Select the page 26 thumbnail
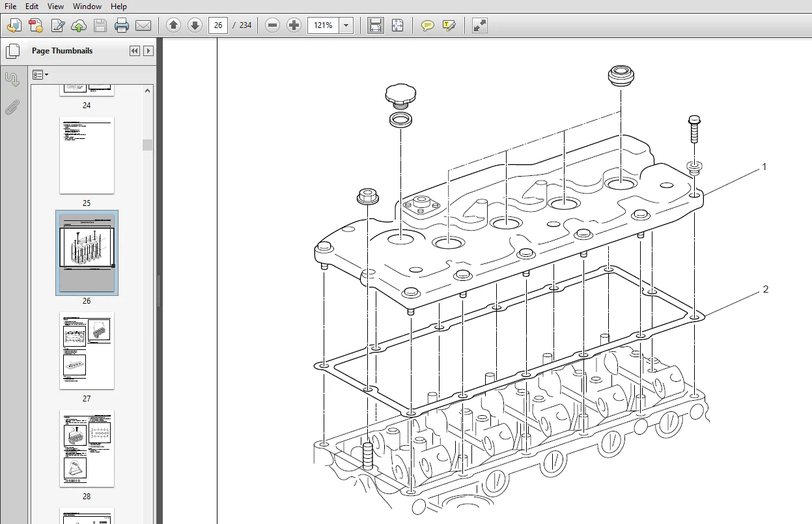The image size is (812, 524). [x=87, y=253]
